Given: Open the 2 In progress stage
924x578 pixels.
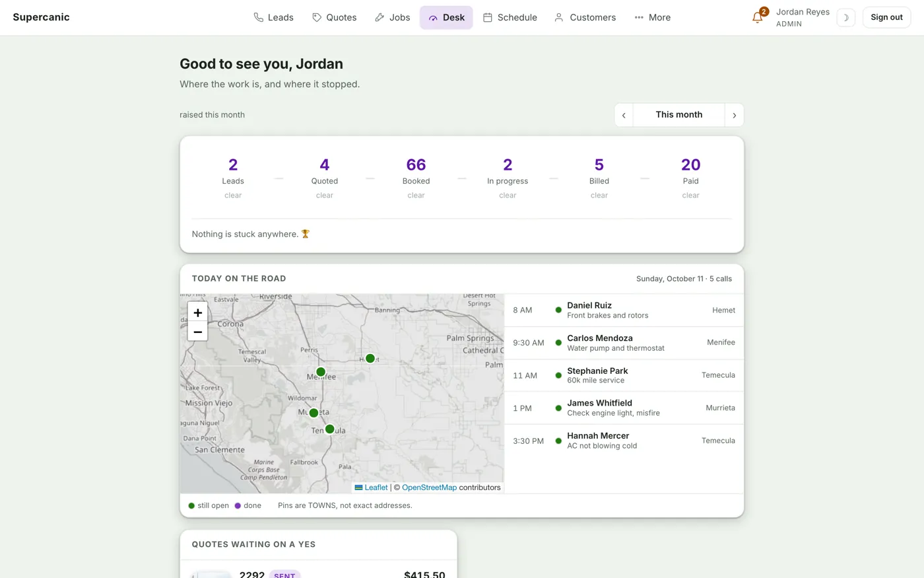Looking at the screenshot, I should click(x=508, y=178).
